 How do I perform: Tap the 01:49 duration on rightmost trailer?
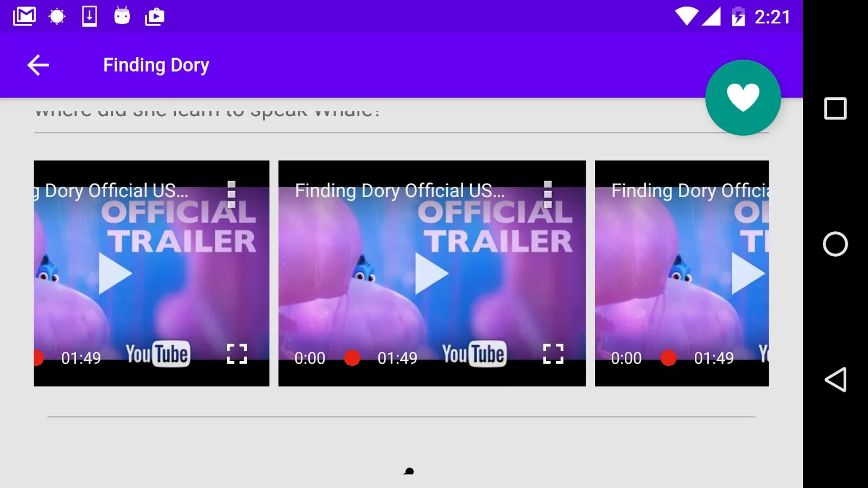[x=714, y=358]
